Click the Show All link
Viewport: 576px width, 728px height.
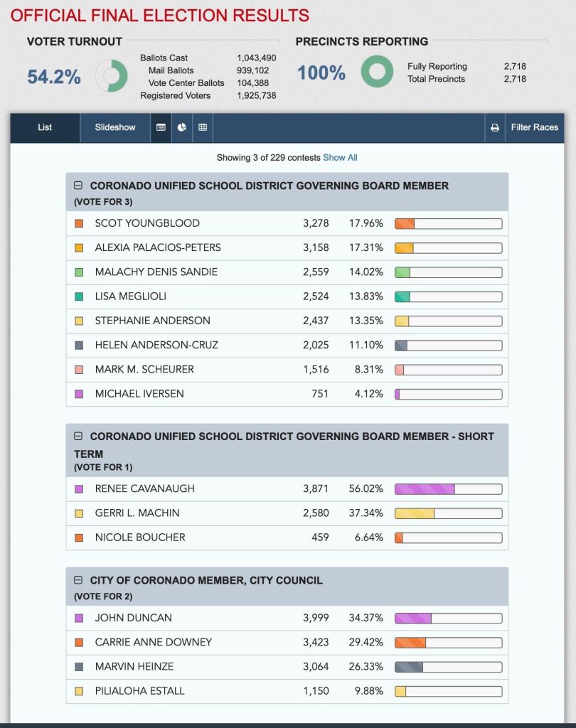(x=340, y=158)
